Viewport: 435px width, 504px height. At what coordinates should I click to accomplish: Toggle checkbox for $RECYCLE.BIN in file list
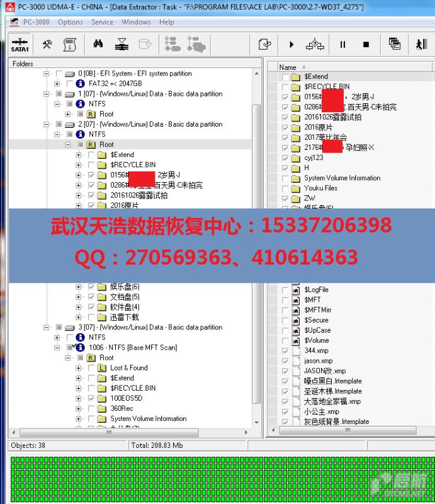tap(286, 87)
